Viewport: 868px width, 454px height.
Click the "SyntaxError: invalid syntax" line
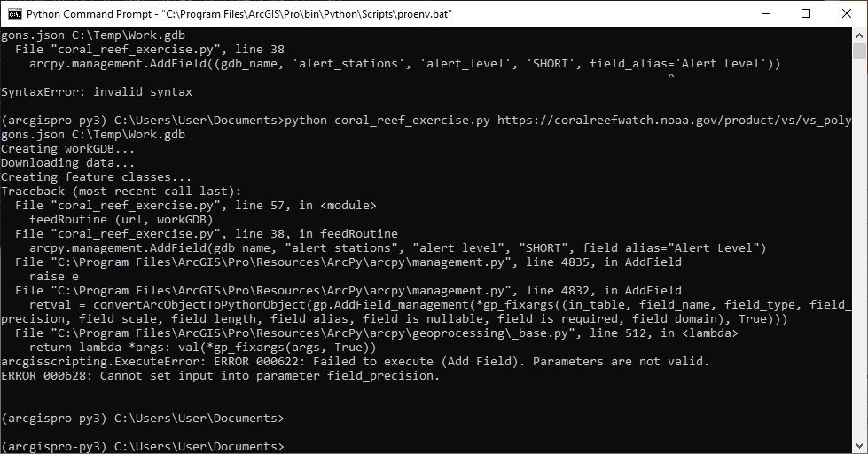click(x=96, y=91)
